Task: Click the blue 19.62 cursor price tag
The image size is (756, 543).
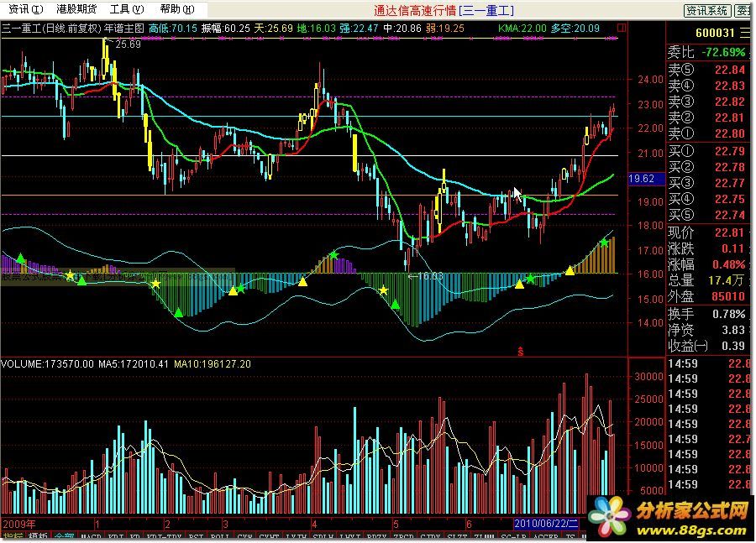Action: 645,179
